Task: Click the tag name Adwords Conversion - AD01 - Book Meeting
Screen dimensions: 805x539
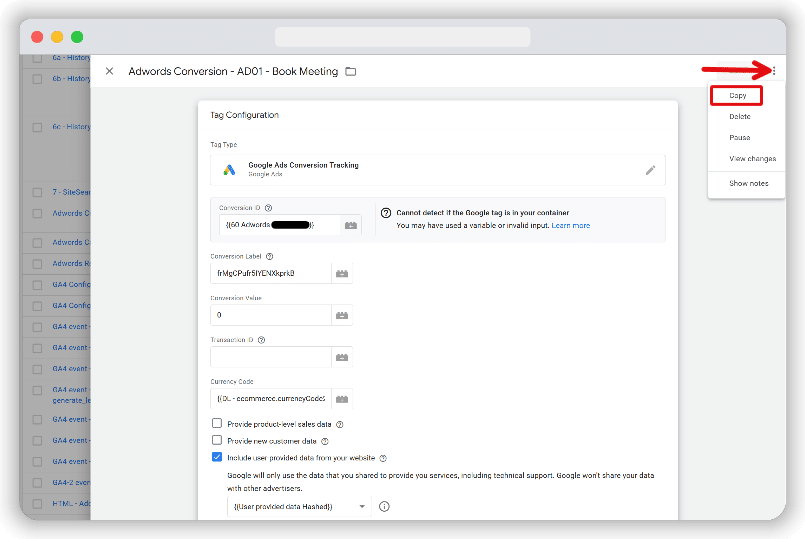Action: (x=233, y=71)
